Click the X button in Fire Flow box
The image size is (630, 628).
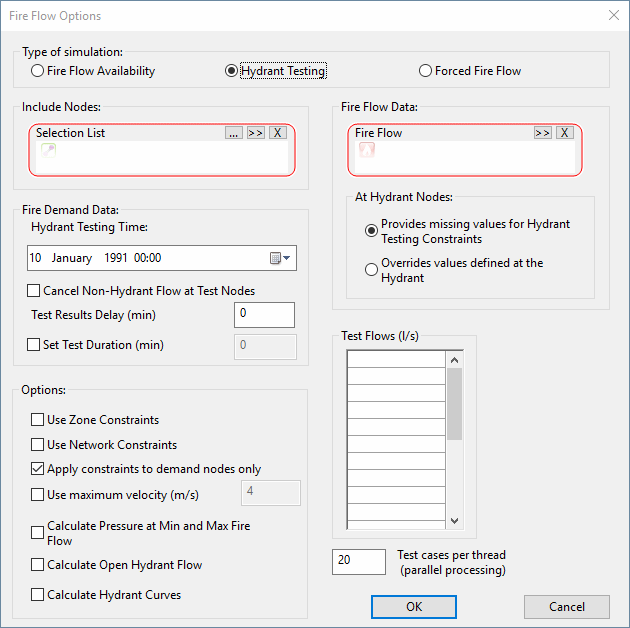click(x=565, y=133)
